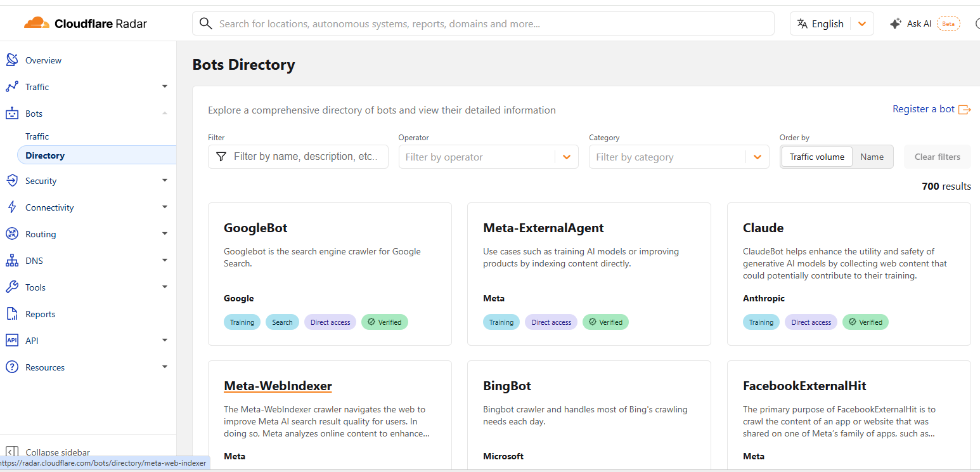
Task: Click Claude's Direct access tag
Action: (x=811, y=322)
